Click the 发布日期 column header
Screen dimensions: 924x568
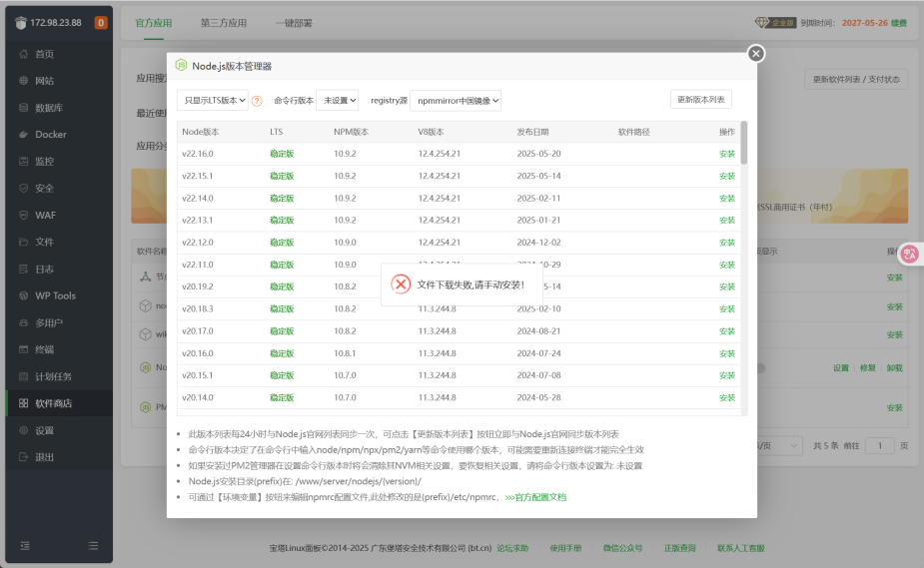[532, 132]
